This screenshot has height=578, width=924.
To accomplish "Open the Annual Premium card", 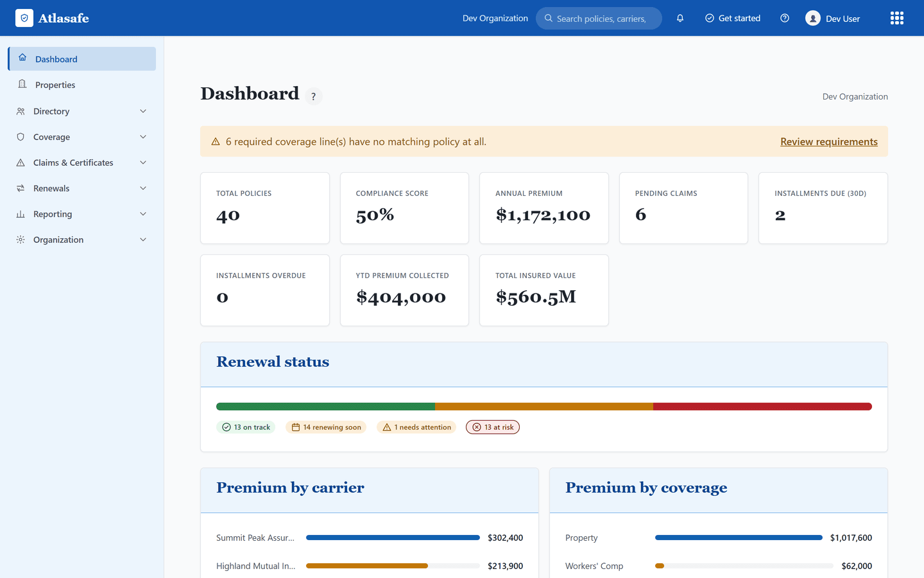I will coord(544,208).
